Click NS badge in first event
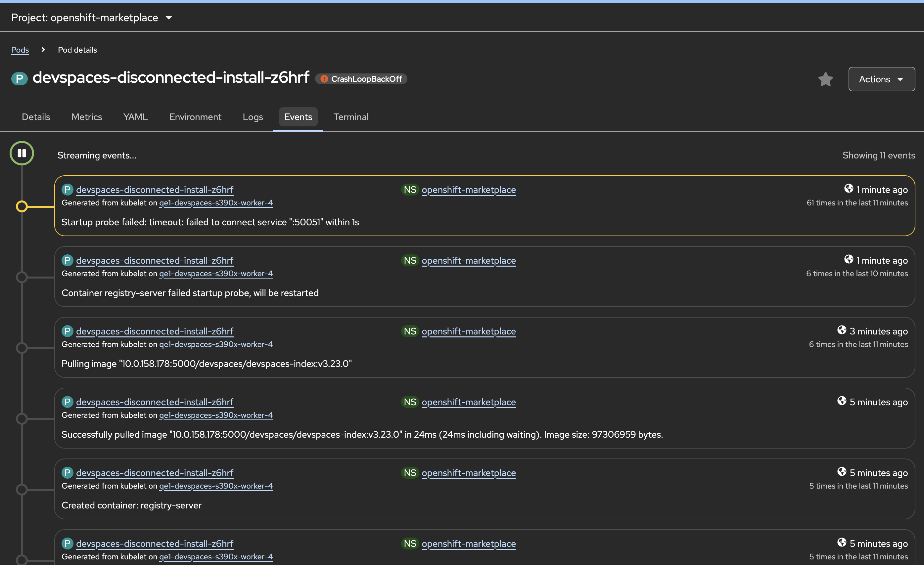This screenshot has height=565, width=924. tap(410, 190)
